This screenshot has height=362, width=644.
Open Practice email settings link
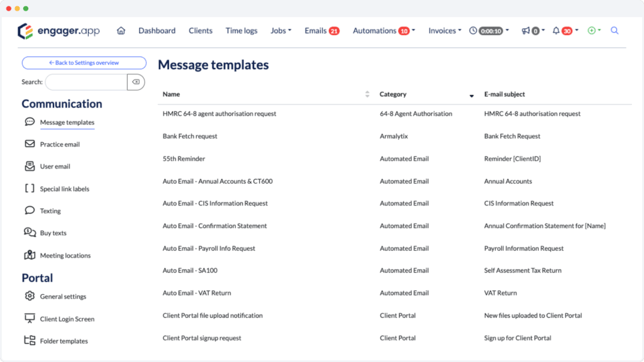tap(60, 145)
